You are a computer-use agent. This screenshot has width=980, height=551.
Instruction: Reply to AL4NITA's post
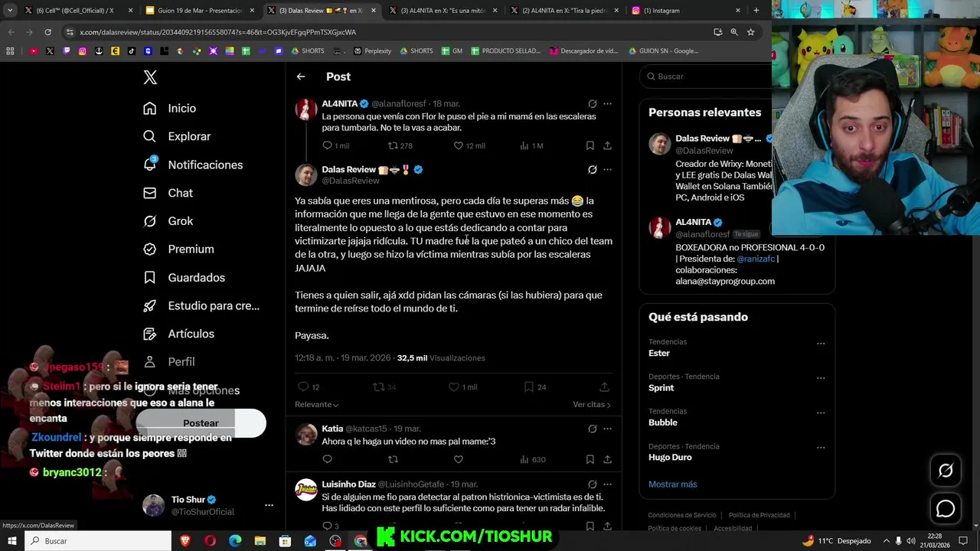click(327, 145)
